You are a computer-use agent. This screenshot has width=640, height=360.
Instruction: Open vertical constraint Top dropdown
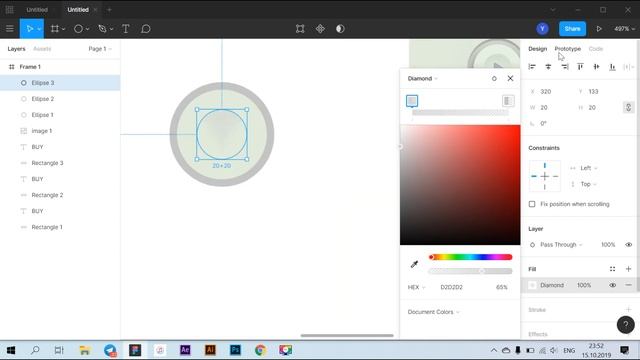coord(589,184)
